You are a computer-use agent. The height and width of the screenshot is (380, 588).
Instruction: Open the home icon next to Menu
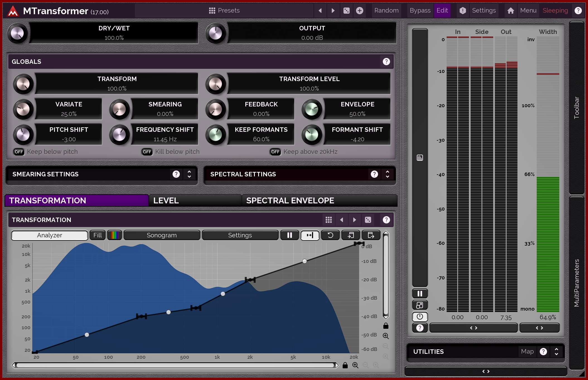click(x=510, y=11)
